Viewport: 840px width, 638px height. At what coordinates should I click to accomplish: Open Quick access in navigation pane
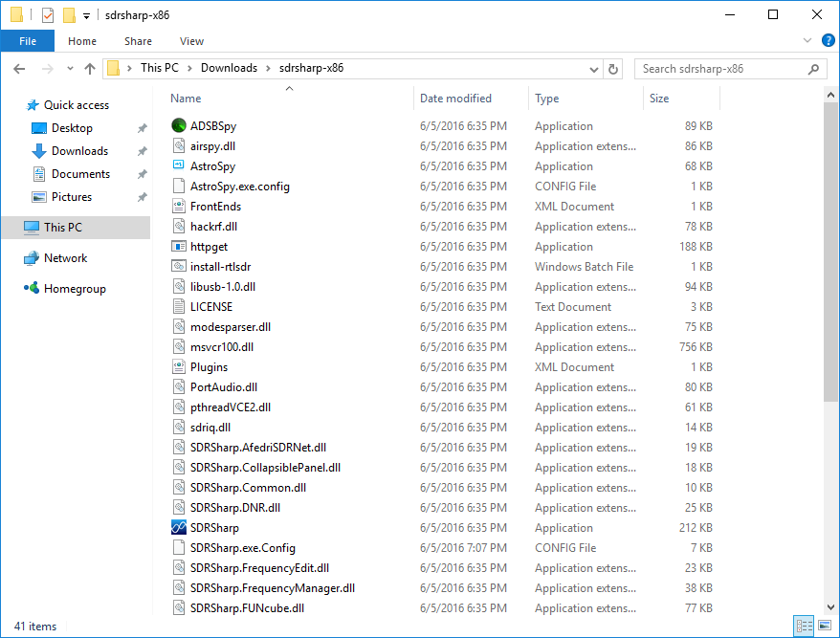coord(77,105)
